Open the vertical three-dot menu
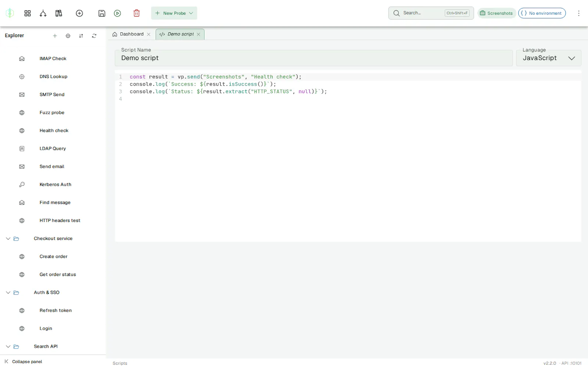This screenshot has width=588, height=368. pos(579,13)
